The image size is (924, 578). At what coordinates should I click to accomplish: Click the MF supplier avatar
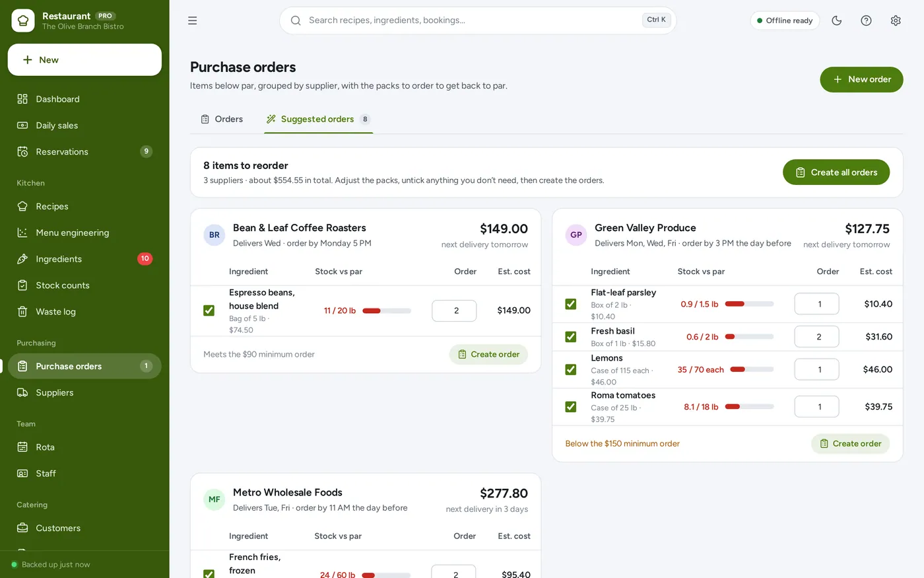(x=214, y=499)
